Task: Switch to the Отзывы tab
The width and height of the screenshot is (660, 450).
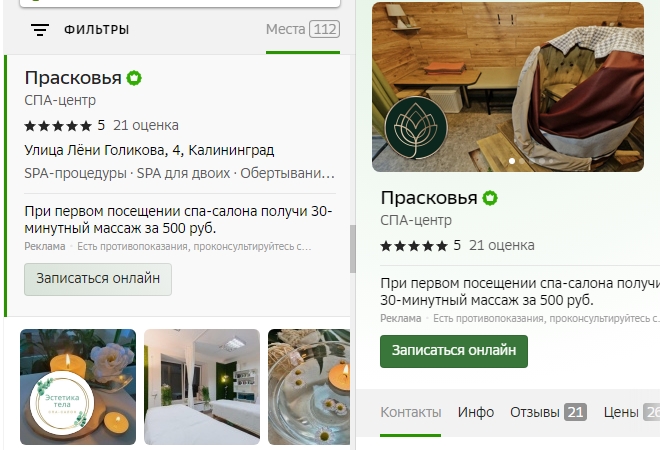Action: 548,412
